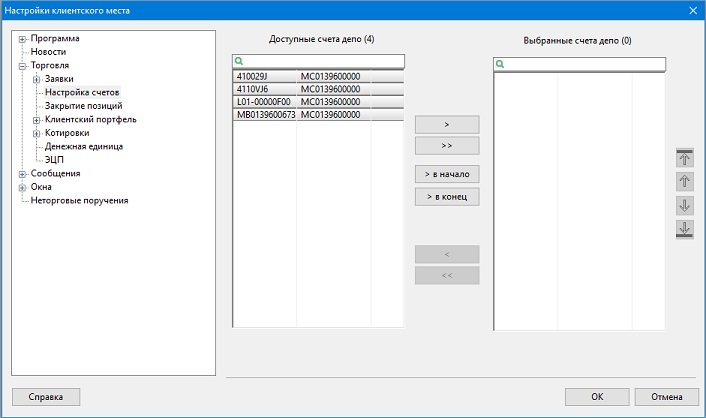
Task: Click the selected accounts search magnifier icon
Action: pyautogui.click(x=500, y=64)
